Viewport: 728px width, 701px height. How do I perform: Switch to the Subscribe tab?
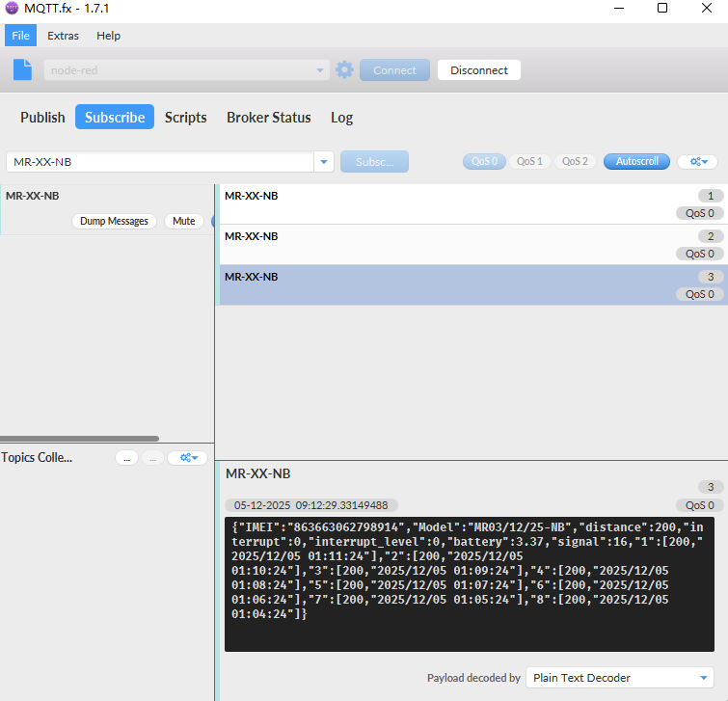[x=115, y=117]
